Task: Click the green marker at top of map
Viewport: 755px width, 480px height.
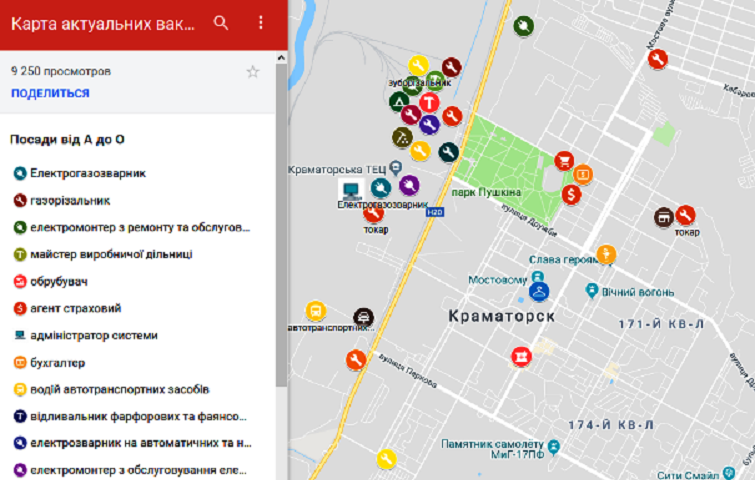Action: point(523,26)
